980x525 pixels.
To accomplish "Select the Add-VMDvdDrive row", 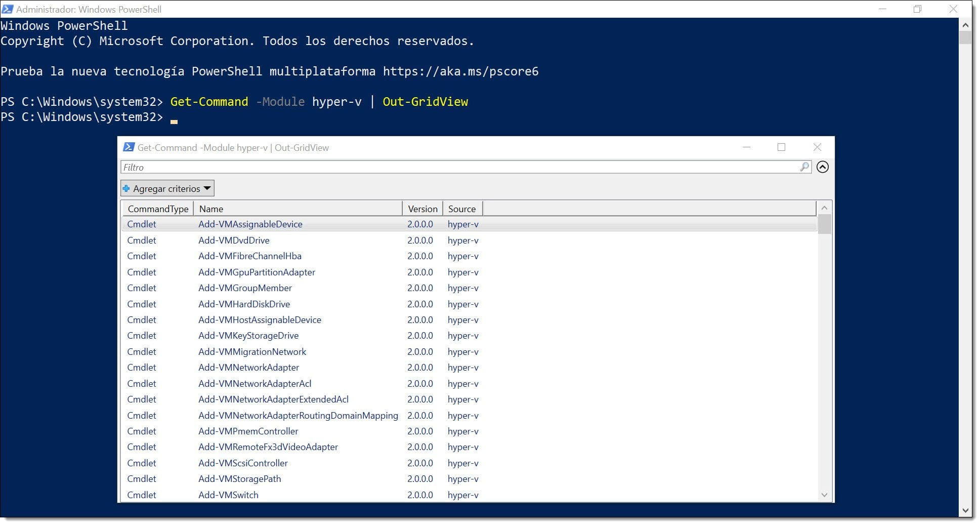I will point(469,240).
